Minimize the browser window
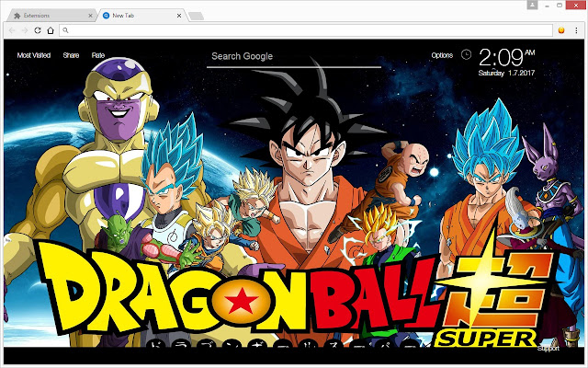Viewport: 588px width, 368px height. (x=548, y=6)
